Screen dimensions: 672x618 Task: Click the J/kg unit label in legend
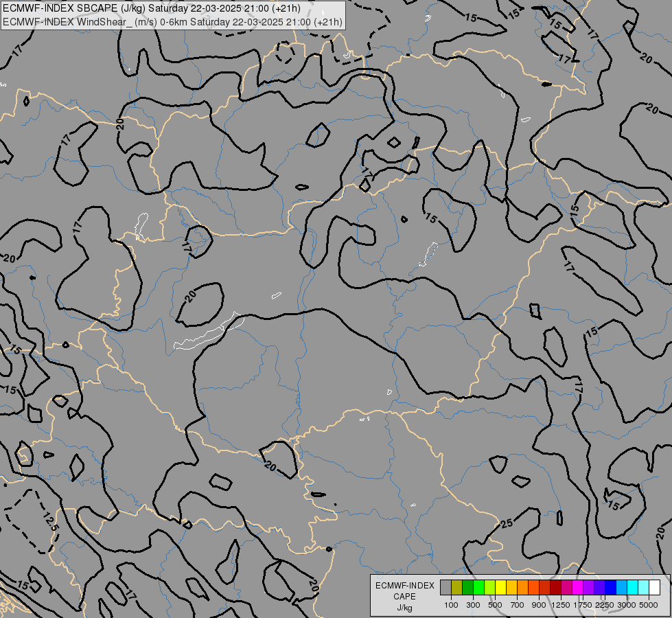coord(404,608)
